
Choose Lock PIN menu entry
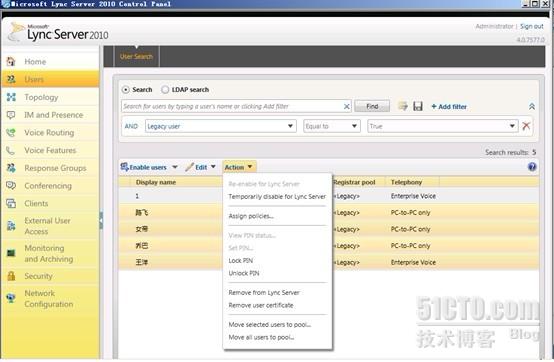241,261
